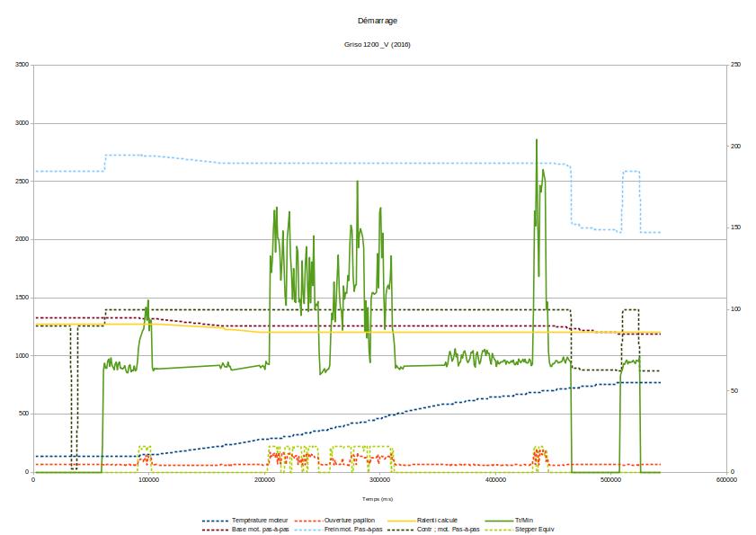The image size is (756, 535).
Task: Click the "Contr ; mot. Pas-à-pas" legend label
Action: (x=449, y=530)
